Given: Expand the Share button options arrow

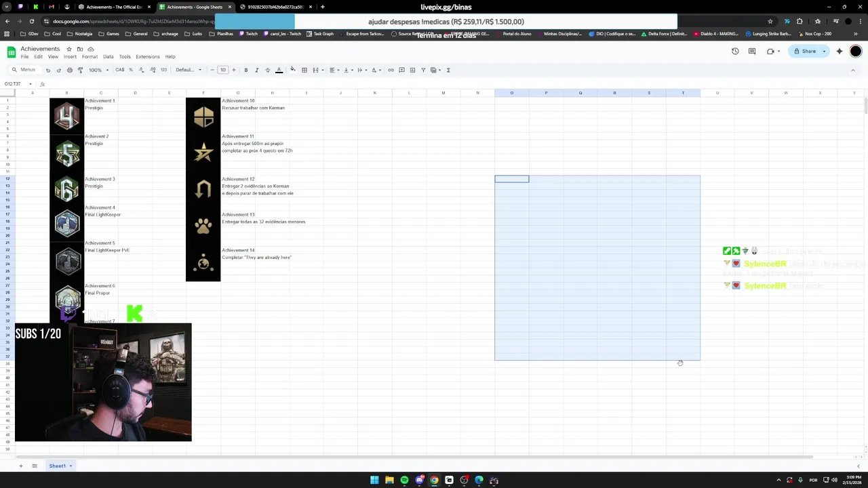Looking at the screenshot, I should pos(824,52).
